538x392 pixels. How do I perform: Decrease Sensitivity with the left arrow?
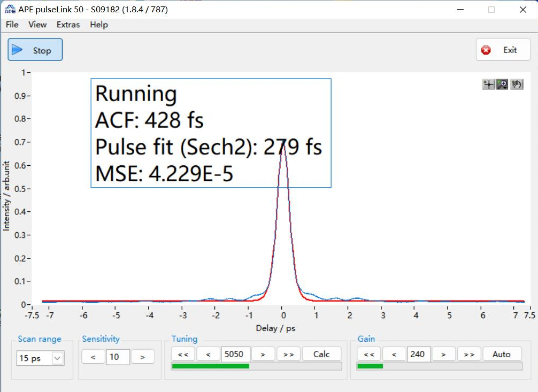(x=94, y=357)
